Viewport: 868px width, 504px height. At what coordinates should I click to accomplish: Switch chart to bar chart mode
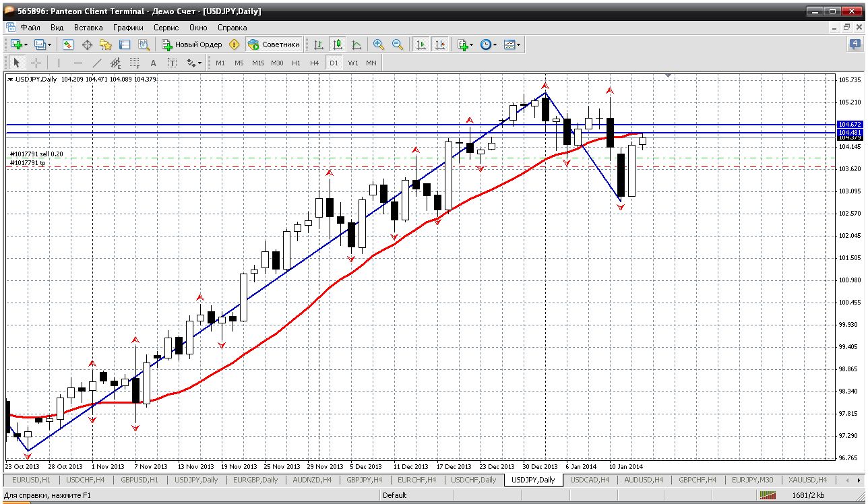pyautogui.click(x=319, y=44)
